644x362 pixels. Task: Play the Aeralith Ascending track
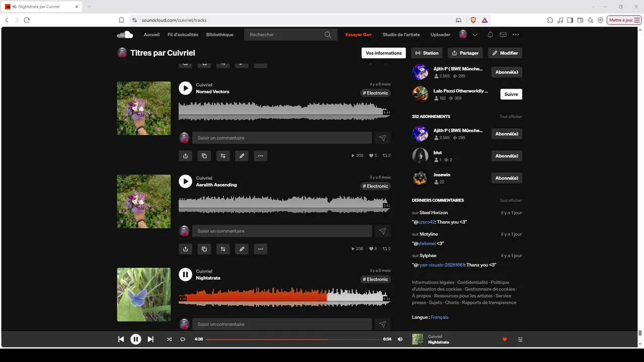[x=185, y=181]
